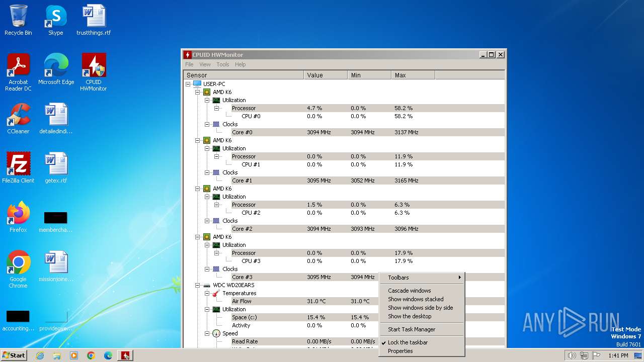Click the Max column header
644x362 pixels.
(413, 75)
